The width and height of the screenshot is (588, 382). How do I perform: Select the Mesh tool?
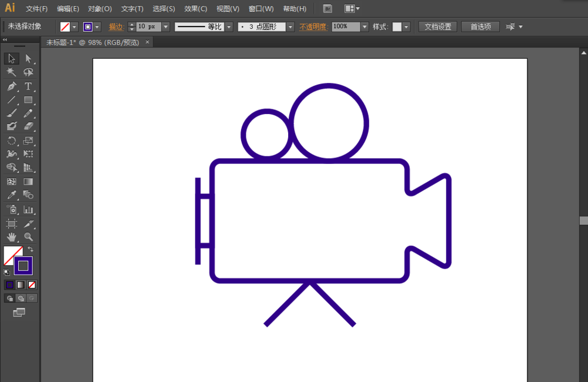[11, 182]
